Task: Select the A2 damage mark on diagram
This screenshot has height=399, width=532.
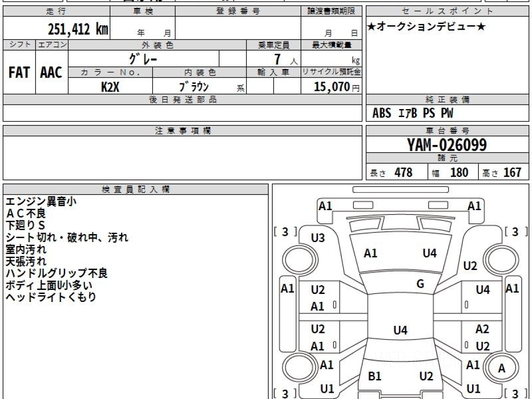Action: (482, 329)
